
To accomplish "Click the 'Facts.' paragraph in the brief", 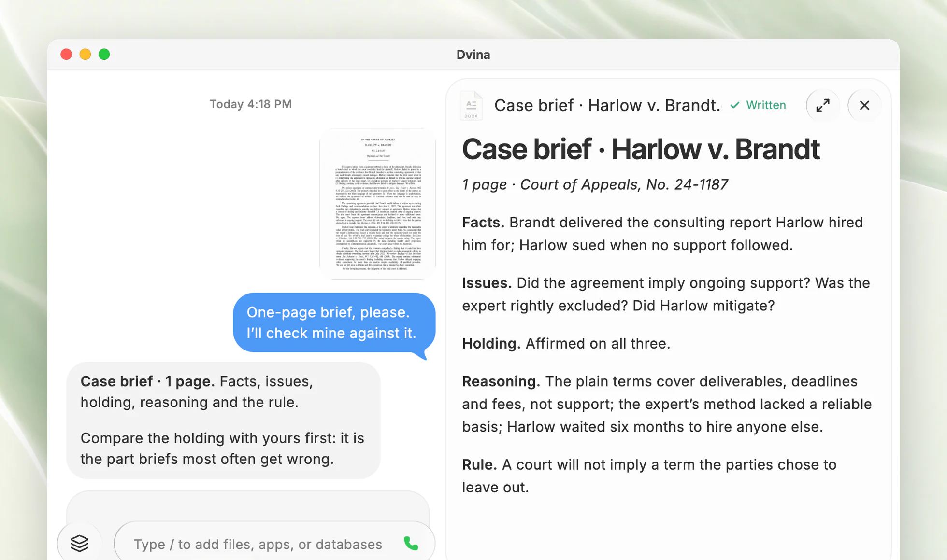I will [662, 234].
